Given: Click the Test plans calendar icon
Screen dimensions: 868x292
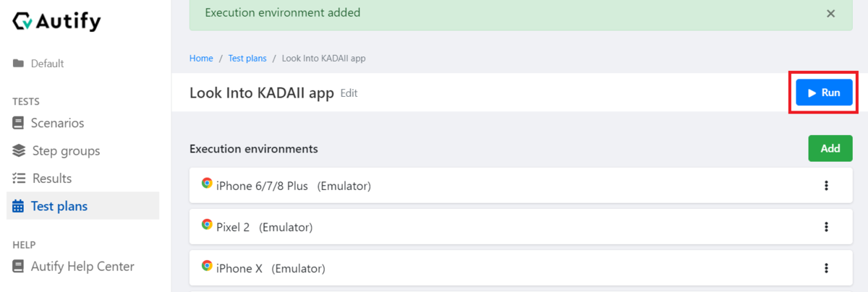Looking at the screenshot, I should [x=18, y=206].
